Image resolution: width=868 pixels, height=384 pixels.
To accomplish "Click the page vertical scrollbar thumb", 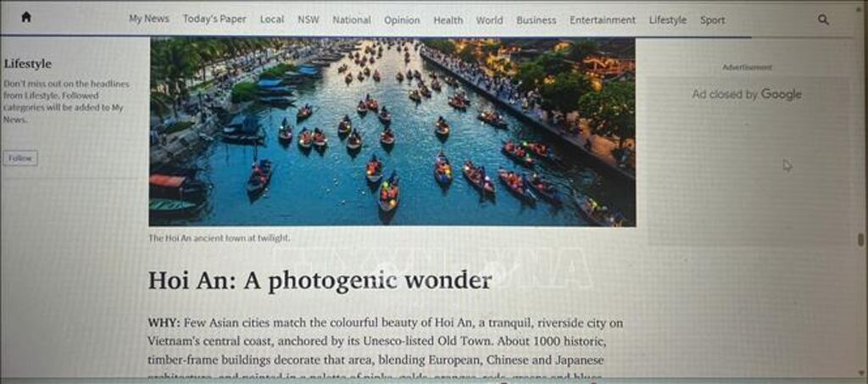I will 860,240.
